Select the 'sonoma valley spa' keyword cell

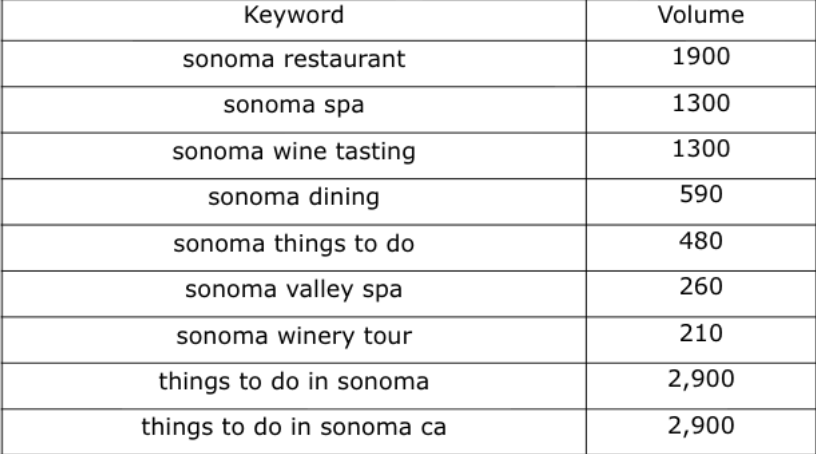(x=293, y=289)
